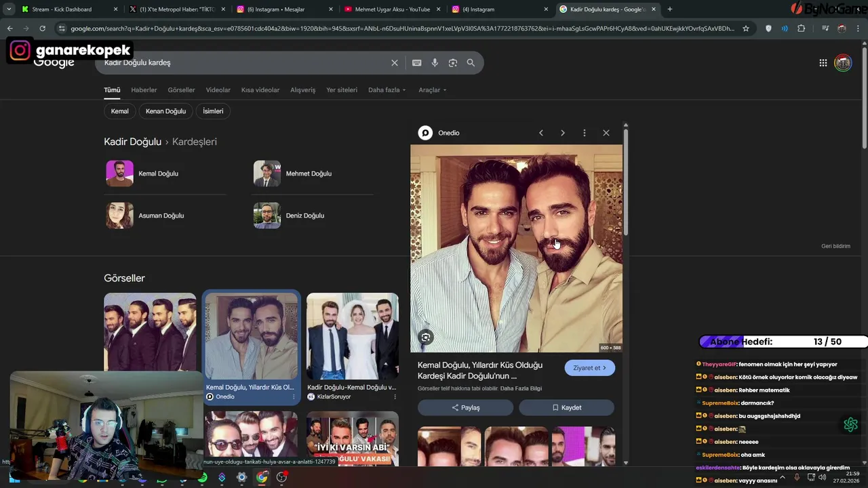The height and width of the screenshot is (488, 868).
Task: Open Asuman Doğulu sibling entry
Action: [165, 216]
